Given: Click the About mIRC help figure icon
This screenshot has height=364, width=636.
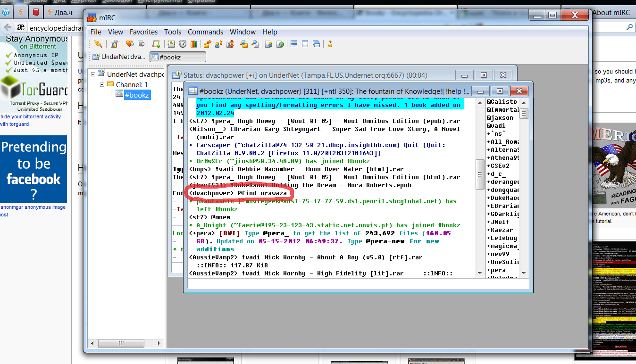Looking at the screenshot, I should tap(330, 44).
